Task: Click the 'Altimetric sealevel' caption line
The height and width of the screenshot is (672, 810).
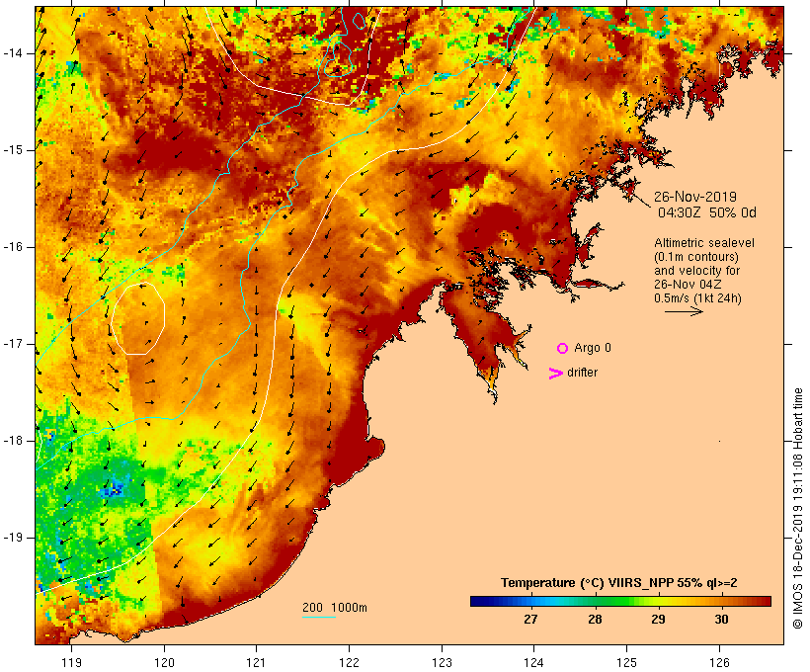Action: pos(704,242)
